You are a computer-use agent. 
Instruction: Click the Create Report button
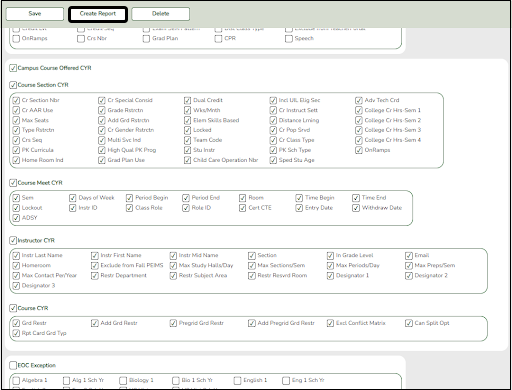98,14
